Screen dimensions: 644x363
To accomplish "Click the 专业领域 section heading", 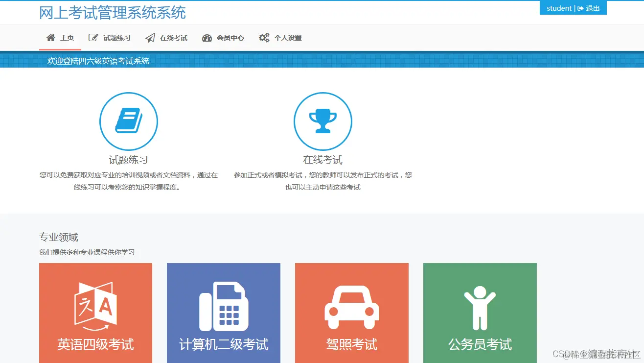I will [x=59, y=238].
